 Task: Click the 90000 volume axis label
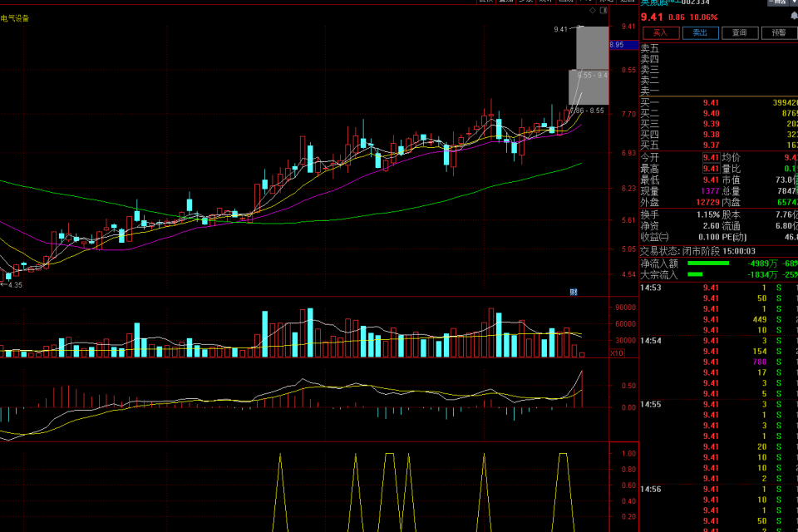coord(625,308)
